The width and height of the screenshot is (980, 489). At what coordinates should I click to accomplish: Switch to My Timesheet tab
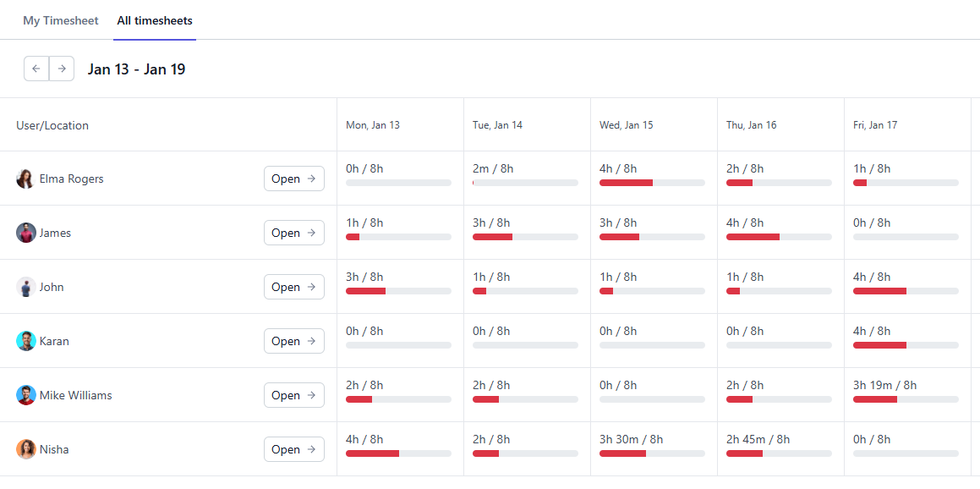[x=61, y=20]
